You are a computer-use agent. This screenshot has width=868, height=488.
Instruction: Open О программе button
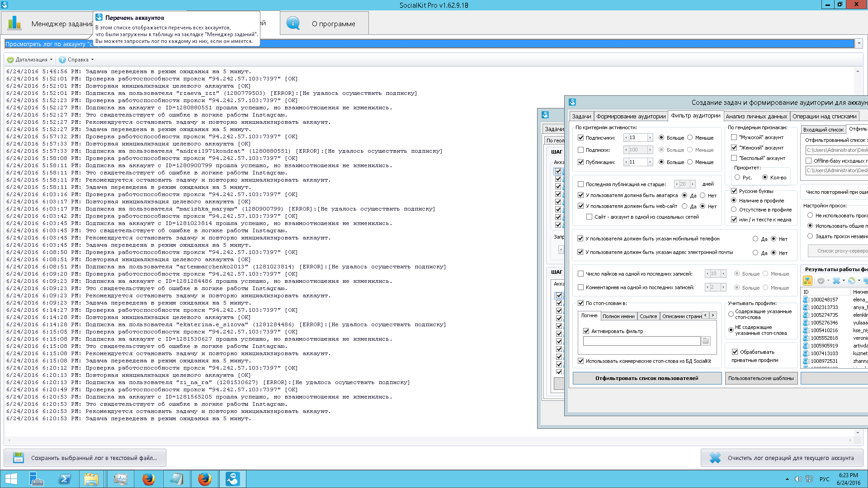pos(325,23)
